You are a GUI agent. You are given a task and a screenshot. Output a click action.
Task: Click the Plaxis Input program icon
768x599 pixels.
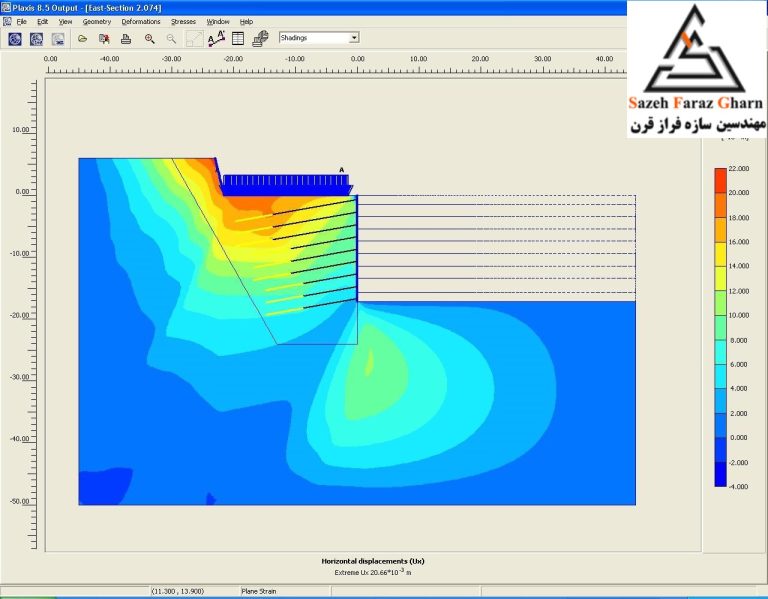click(x=15, y=39)
